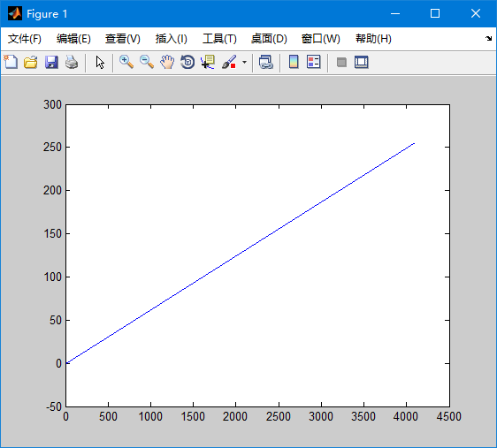Hide plot tools with the gray square icon

click(341, 62)
